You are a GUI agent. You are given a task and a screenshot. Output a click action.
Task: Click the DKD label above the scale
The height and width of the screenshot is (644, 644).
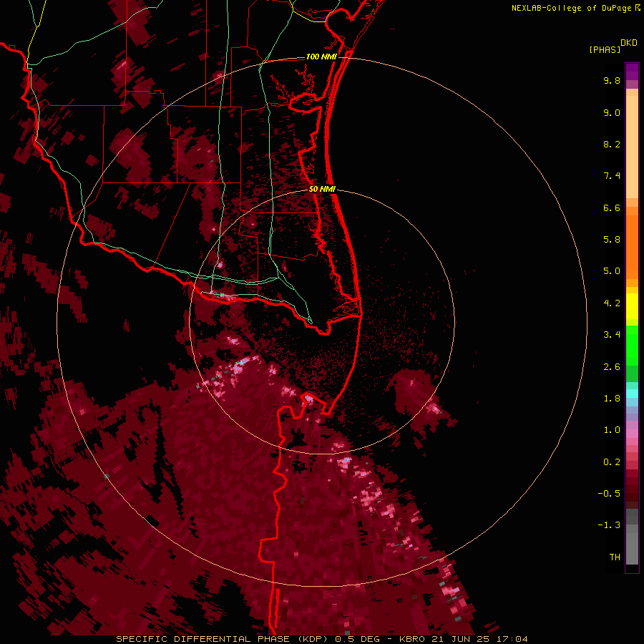click(629, 43)
